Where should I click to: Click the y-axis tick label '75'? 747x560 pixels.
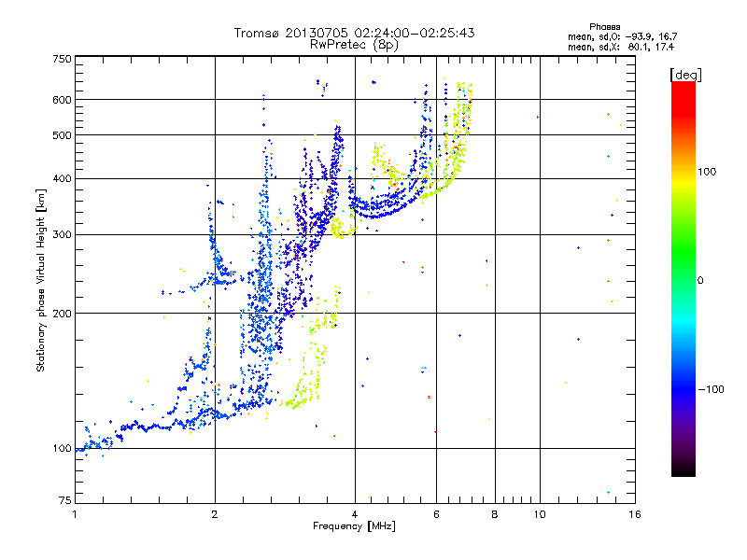(65, 500)
